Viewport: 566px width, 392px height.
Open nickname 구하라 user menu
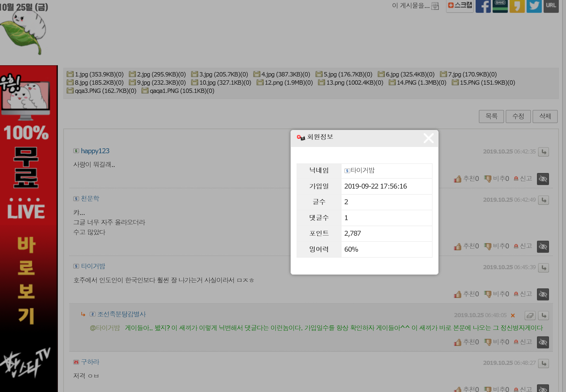point(90,362)
